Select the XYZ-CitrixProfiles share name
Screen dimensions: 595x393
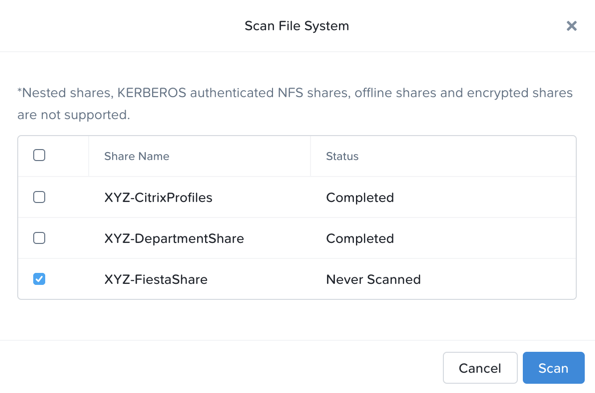(158, 198)
